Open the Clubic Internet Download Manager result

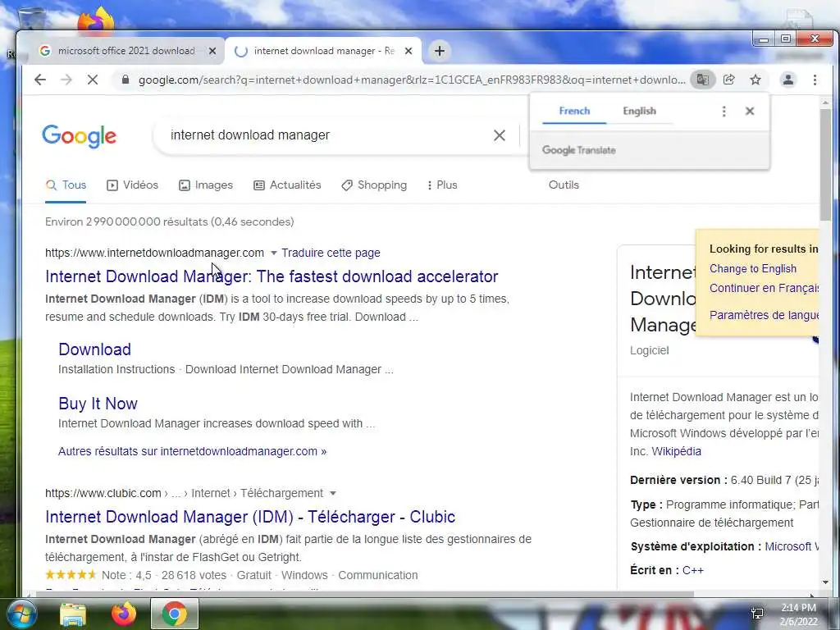coord(250,517)
